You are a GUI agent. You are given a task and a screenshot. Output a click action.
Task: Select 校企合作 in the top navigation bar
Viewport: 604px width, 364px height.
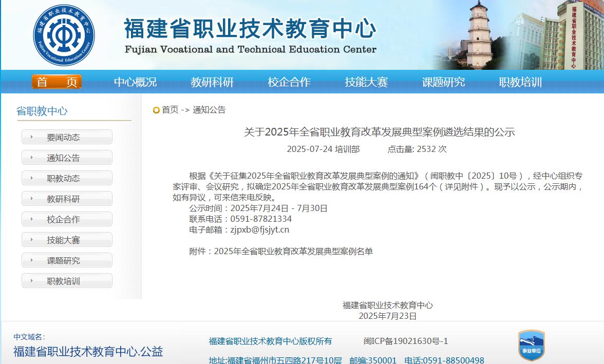coord(289,82)
